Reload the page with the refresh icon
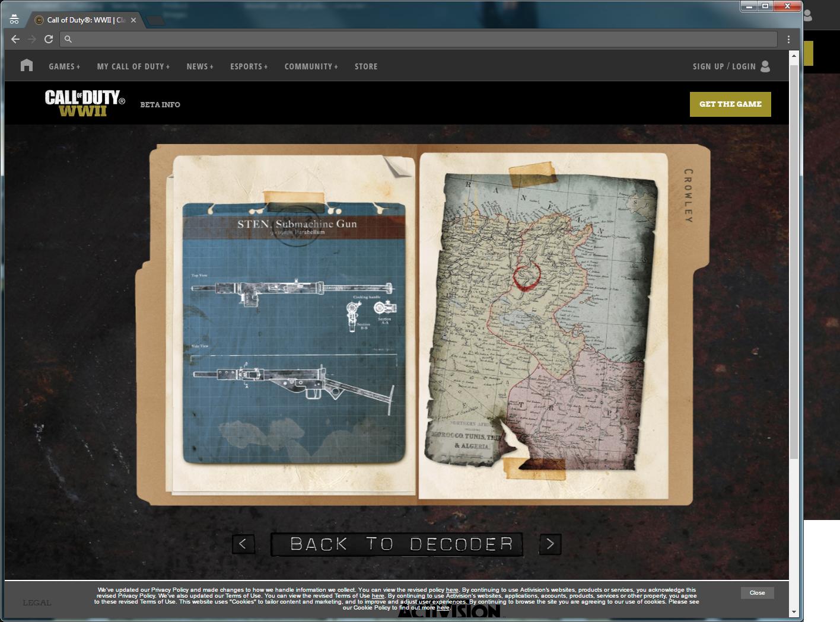The image size is (840, 622). 49,39
